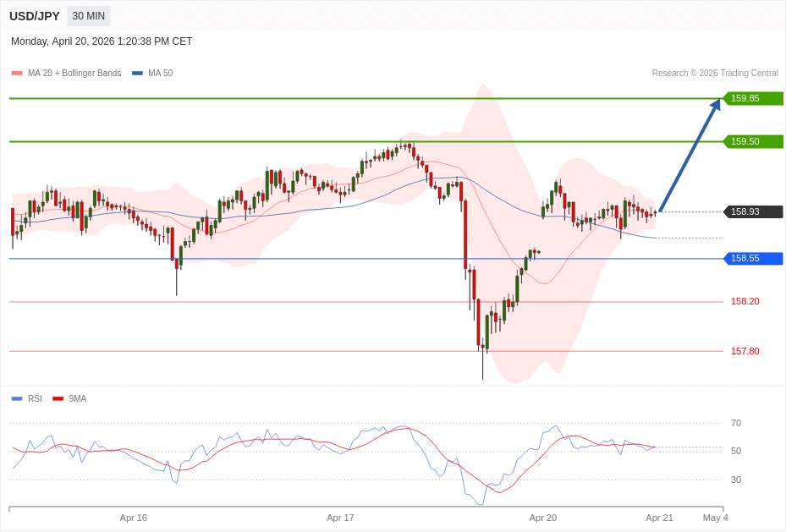Screen dimensions: 786x532
Task: Click the red MA 20 Bollinger legend swatch
Action: coord(17,74)
